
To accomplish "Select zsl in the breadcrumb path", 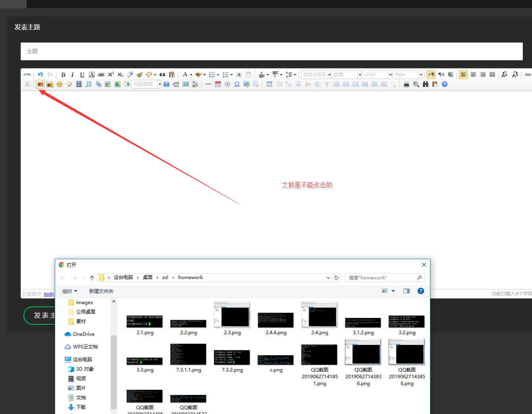I will (165, 277).
